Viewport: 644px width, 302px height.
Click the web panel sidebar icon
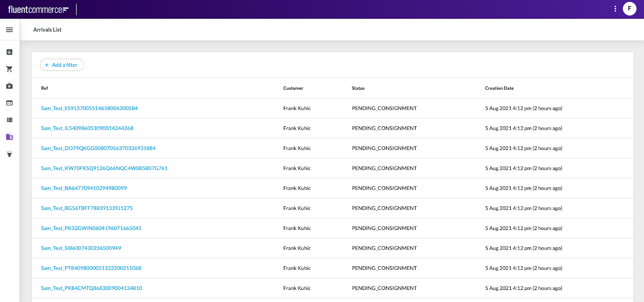pyautogui.click(x=9, y=103)
